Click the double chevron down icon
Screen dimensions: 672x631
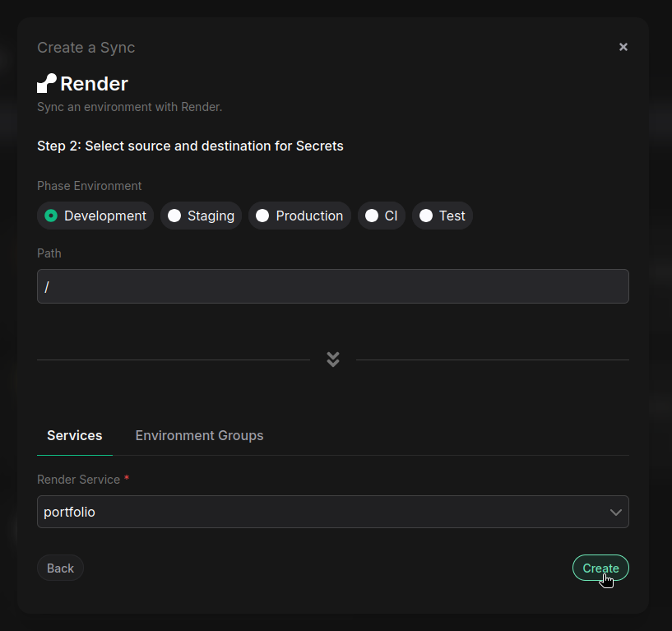333,360
